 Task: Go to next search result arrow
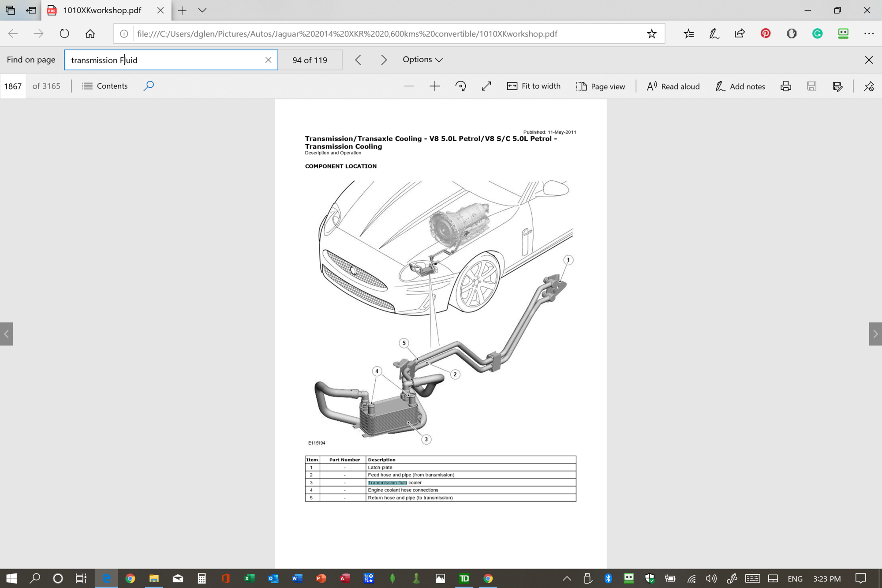pos(383,60)
